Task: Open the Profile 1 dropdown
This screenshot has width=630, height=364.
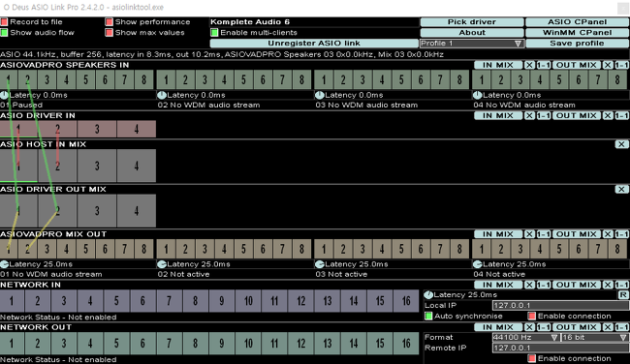Action: (x=472, y=44)
